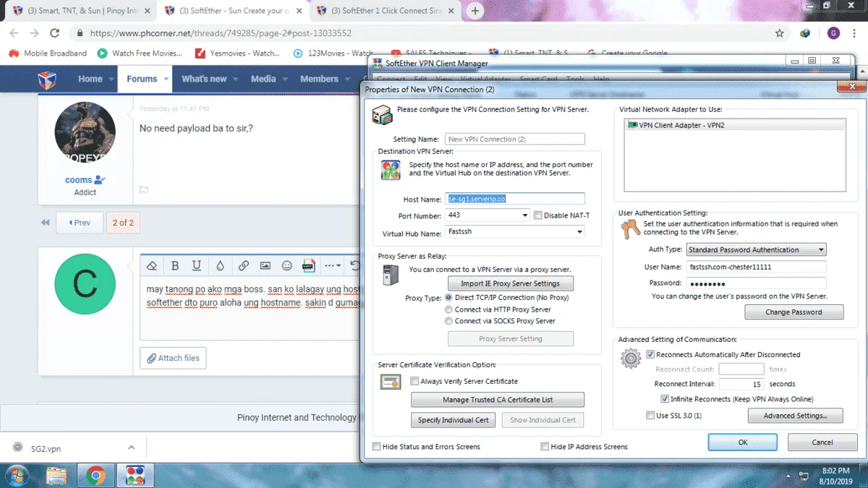Go to page 2 of 2
Screen dimensions: 868x488
coord(123,223)
